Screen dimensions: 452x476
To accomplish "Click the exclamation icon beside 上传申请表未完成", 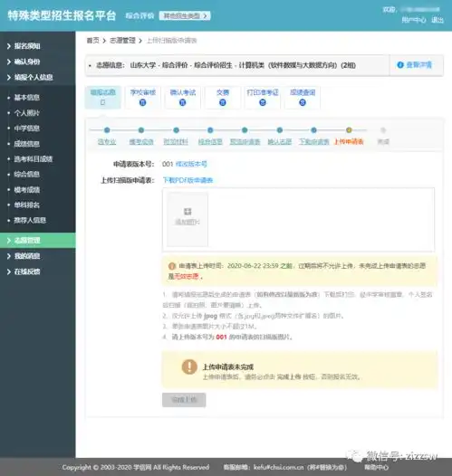I will click(x=189, y=367).
